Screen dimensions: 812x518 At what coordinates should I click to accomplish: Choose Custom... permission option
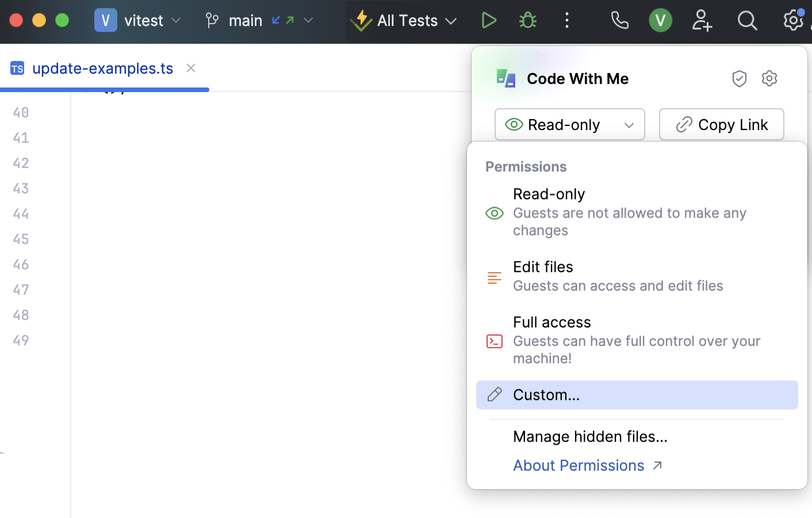[546, 395]
